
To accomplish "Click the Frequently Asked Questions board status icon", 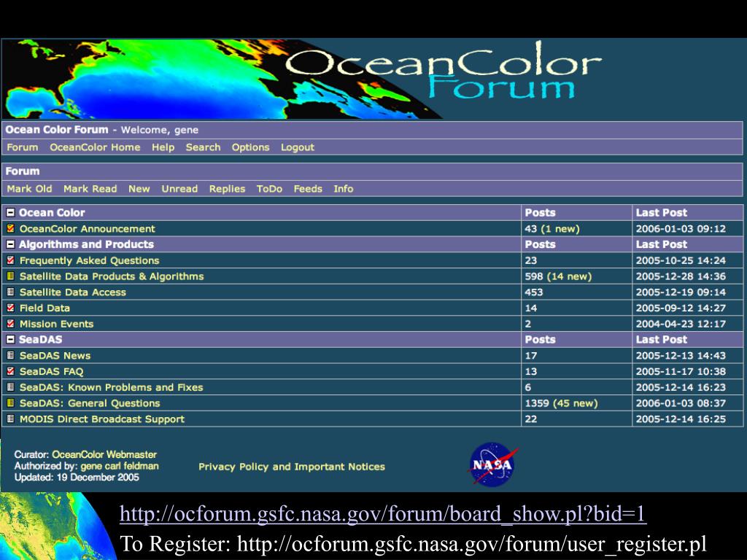I will (10, 260).
